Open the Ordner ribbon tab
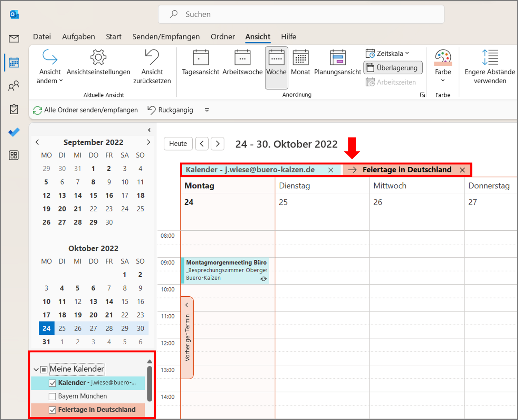Image resolution: width=518 pixels, height=420 pixels. 223,37
